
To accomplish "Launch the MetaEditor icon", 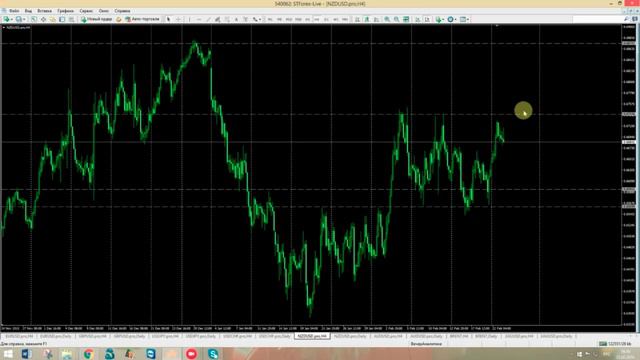I will [x=119, y=19].
